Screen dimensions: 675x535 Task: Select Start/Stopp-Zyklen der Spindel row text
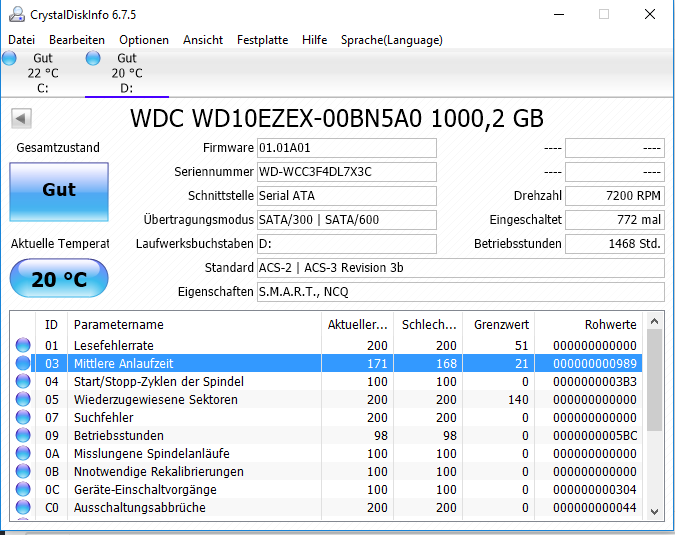159,382
